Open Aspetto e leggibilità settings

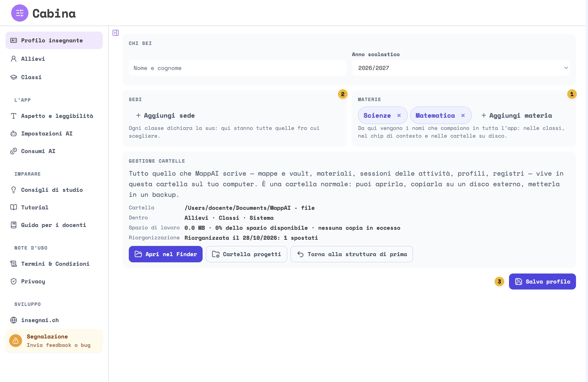click(x=54, y=116)
